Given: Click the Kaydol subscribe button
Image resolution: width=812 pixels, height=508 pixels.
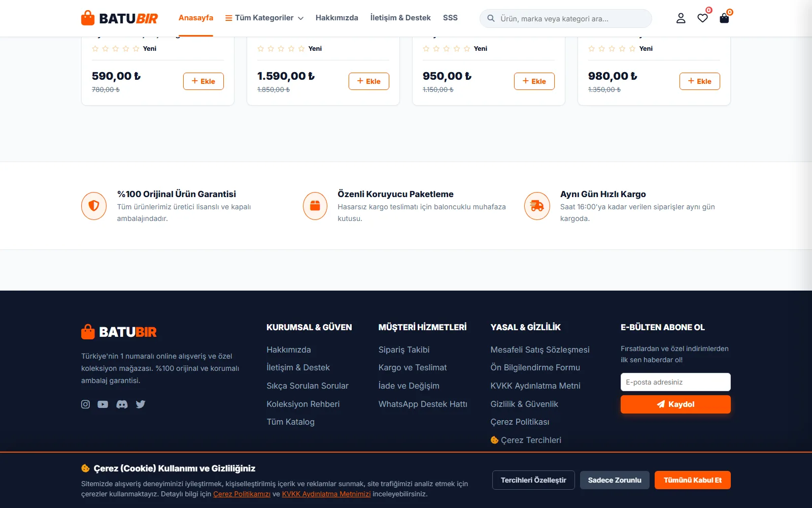Looking at the screenshot, I should (x=675, y=404).
